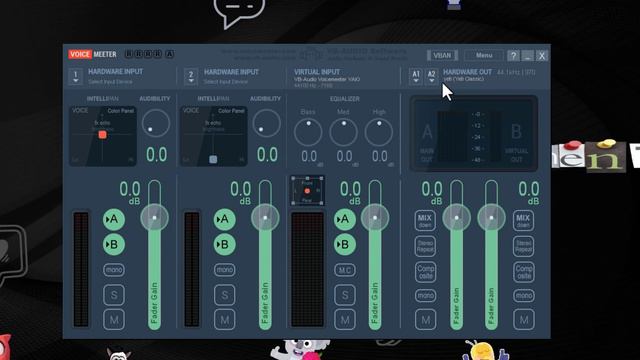Image resolution: width=640 pixels, height=360 pixels.
Task: Click the Hardware Input 2 fader knob
Action: (x=265, y=218)
